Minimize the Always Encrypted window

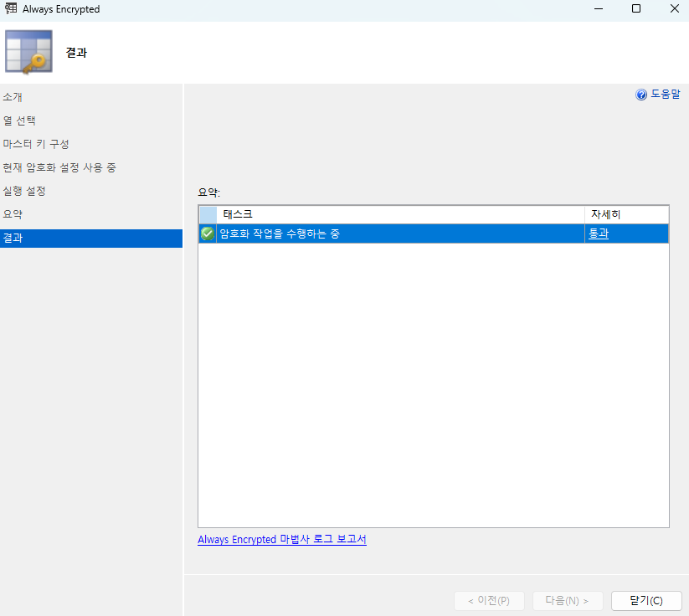point(599,8)
